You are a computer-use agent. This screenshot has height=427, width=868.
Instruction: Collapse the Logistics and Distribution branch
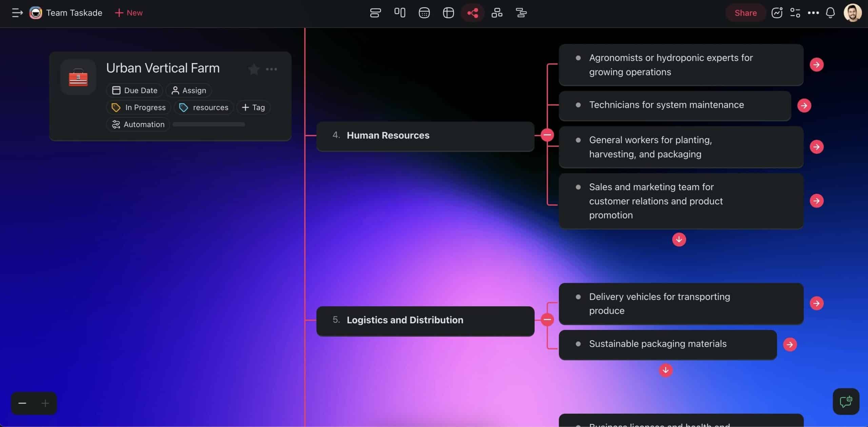(547, 319)
